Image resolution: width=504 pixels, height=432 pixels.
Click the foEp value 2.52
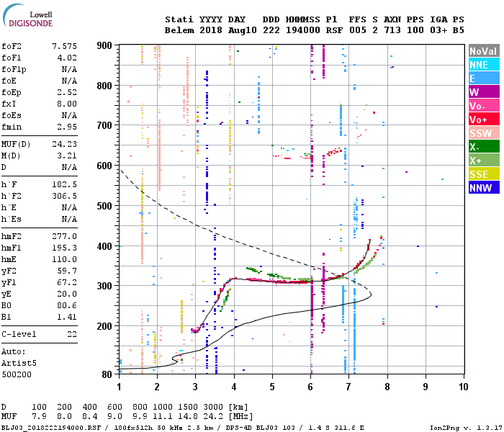coord(67,92)
